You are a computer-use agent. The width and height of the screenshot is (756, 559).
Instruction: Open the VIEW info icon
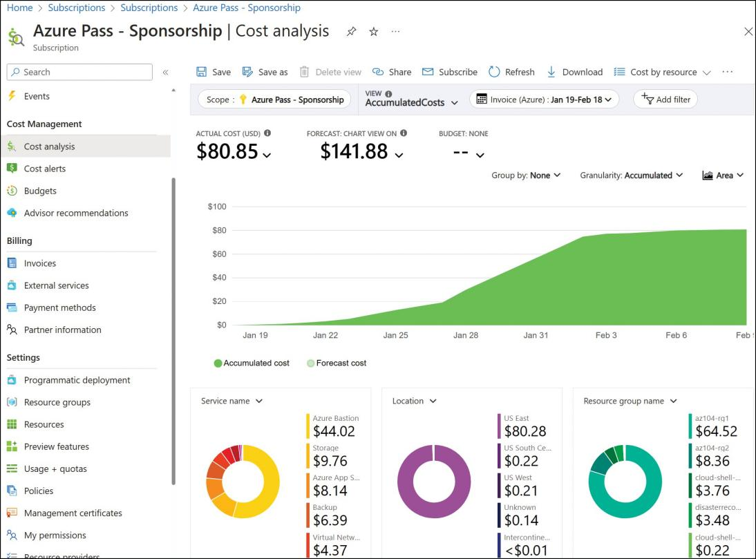pos(388,94)
